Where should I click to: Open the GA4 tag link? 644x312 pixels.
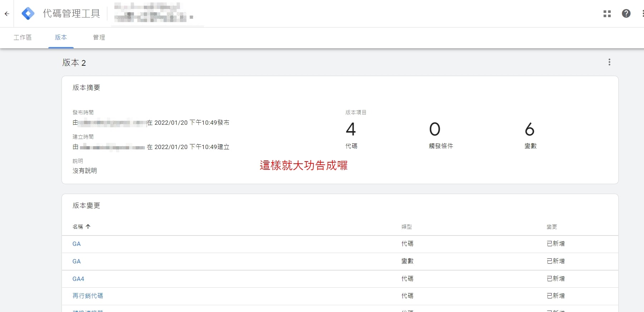[x=78, y=279]
